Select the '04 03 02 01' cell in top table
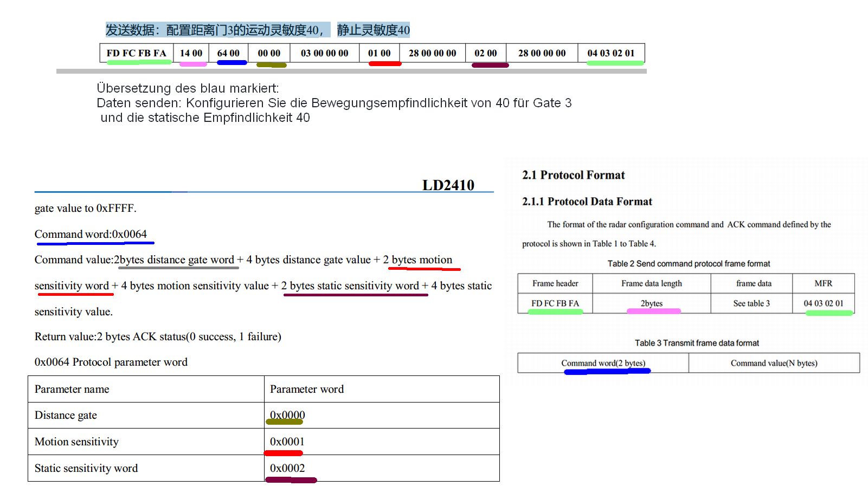 [610, 53]
